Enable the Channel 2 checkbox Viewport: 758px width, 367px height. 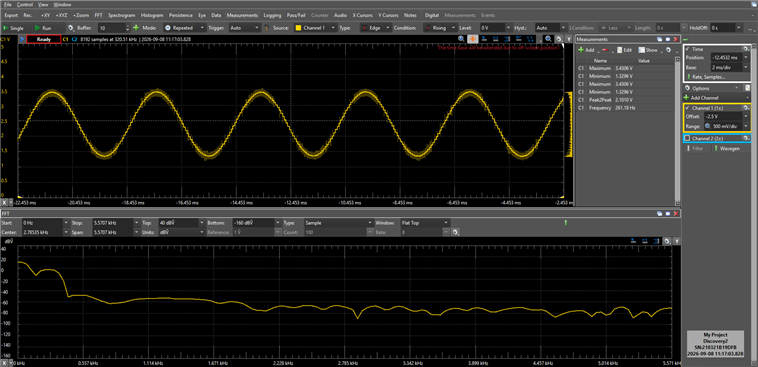point(687,139)
